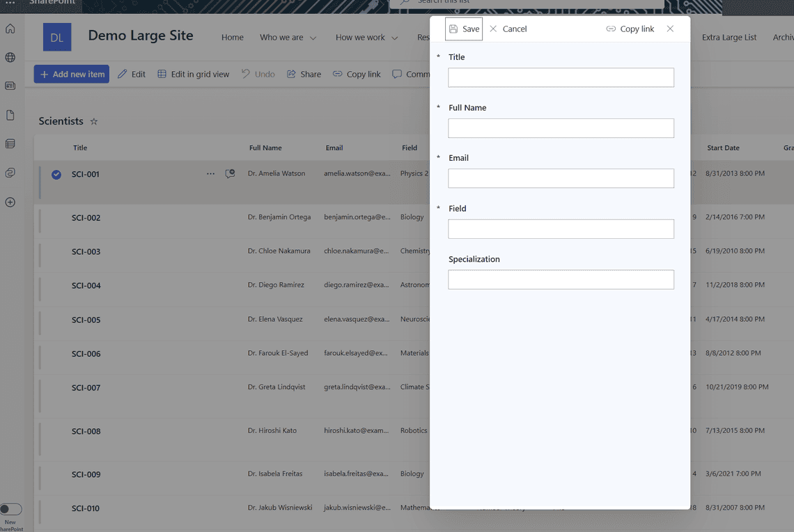This screenshot has width=794, height=532.
Task: Click the news icon in the sidebar
Action: (10, 85)
